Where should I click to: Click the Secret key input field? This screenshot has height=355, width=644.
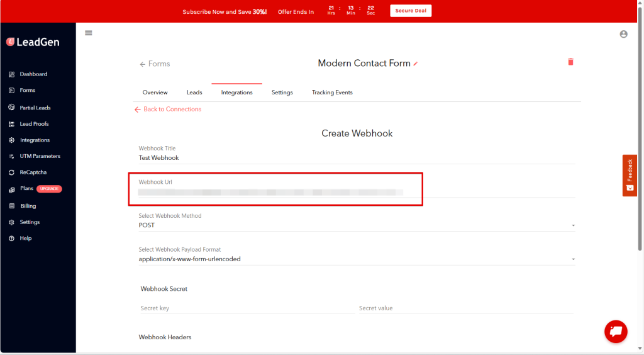pyautogui.click(x=245, y=308)
